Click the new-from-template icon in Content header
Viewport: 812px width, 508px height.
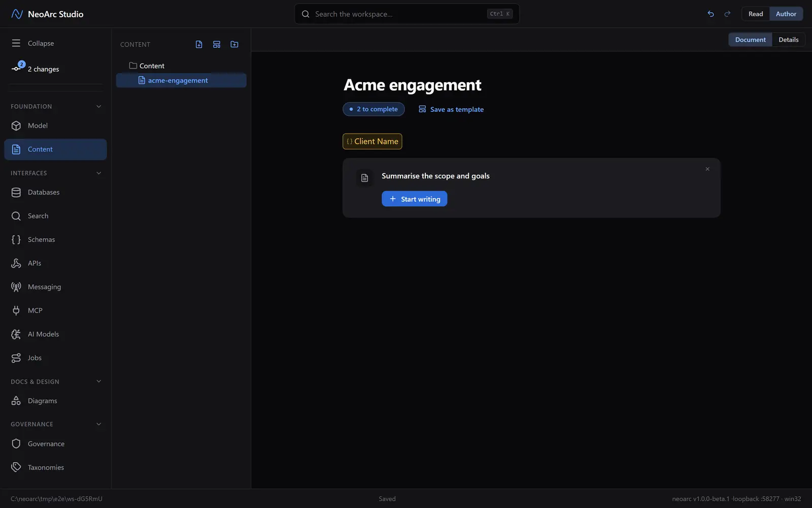[217, 45]
